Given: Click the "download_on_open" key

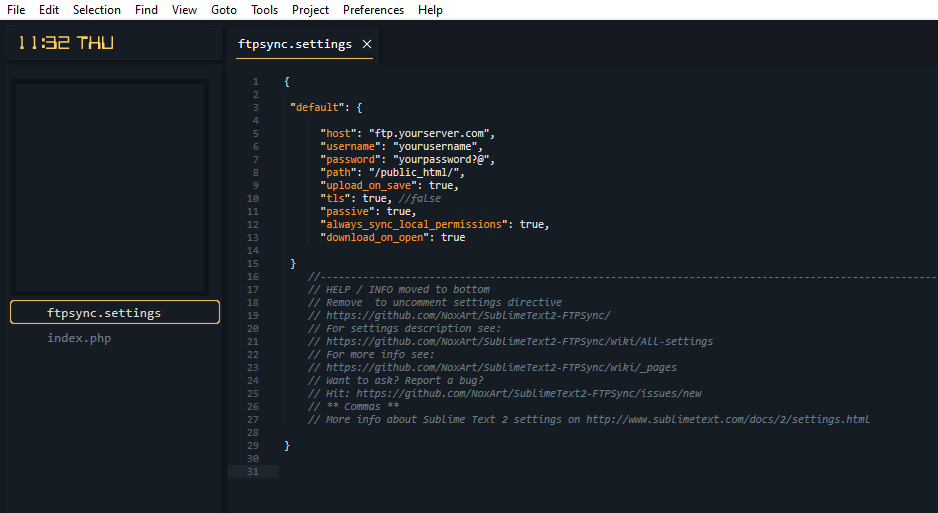Looking at the screenshot, I should coord(374,237).
